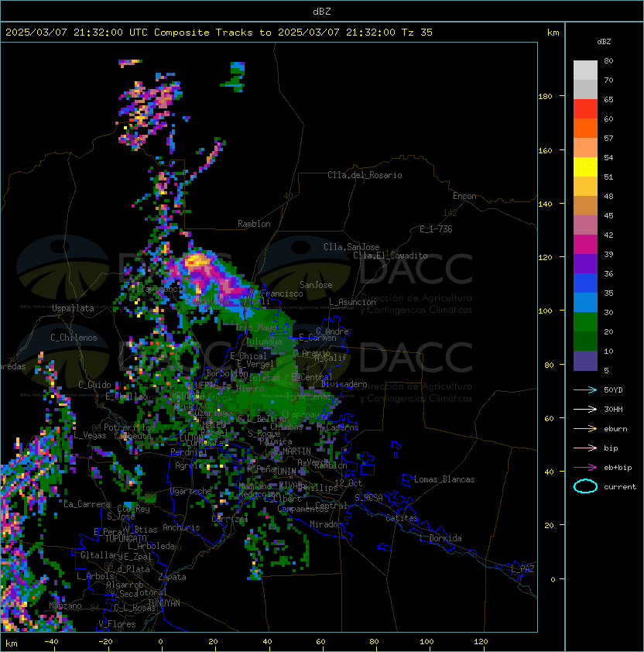Select the purple 36–39 dBZ swatch

(585, 263)
